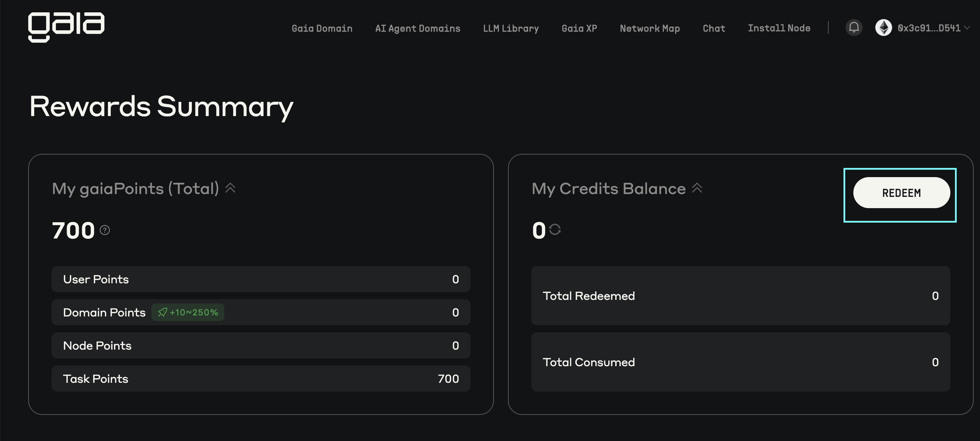
Task: Collapse the My gaiaPoints (Total) section chevron
Action: (x=230, y=188)
